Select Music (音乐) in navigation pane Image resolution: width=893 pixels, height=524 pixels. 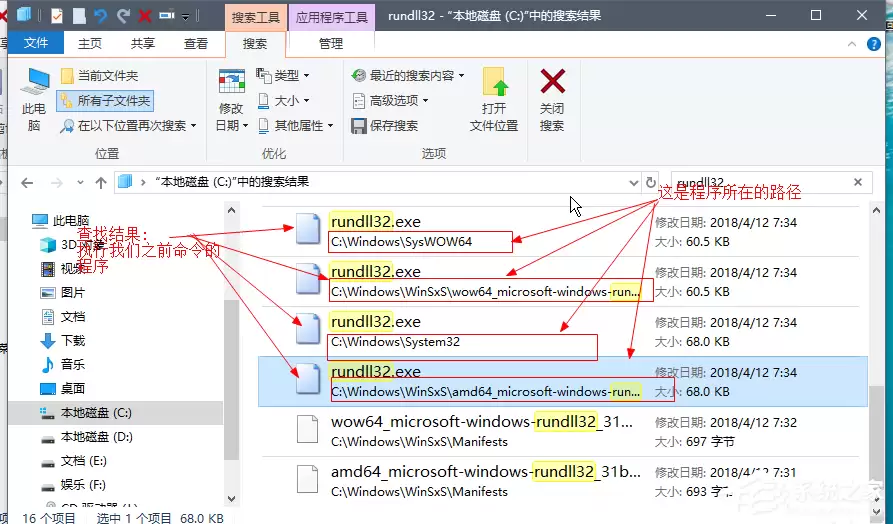pos(63,365)
